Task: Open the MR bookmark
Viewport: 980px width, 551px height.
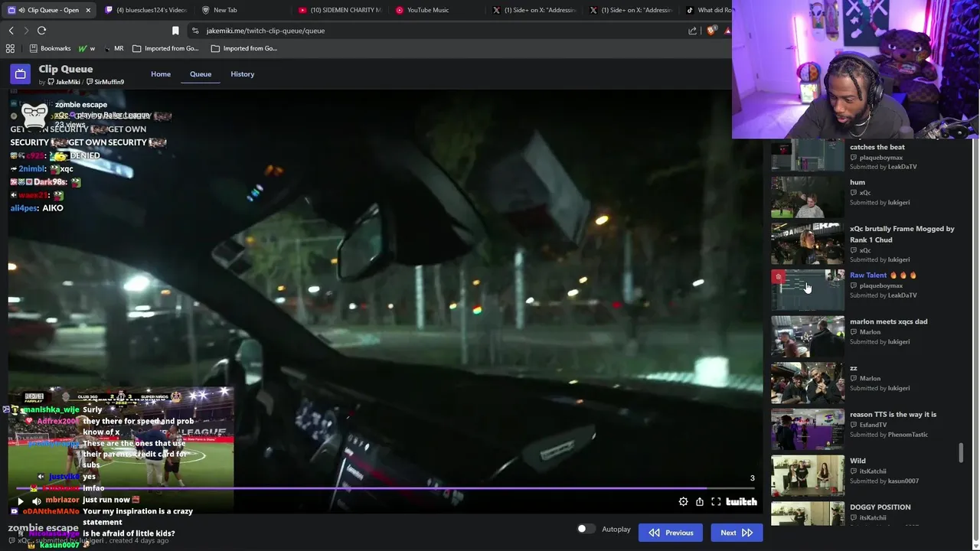Action: point(113,48)
